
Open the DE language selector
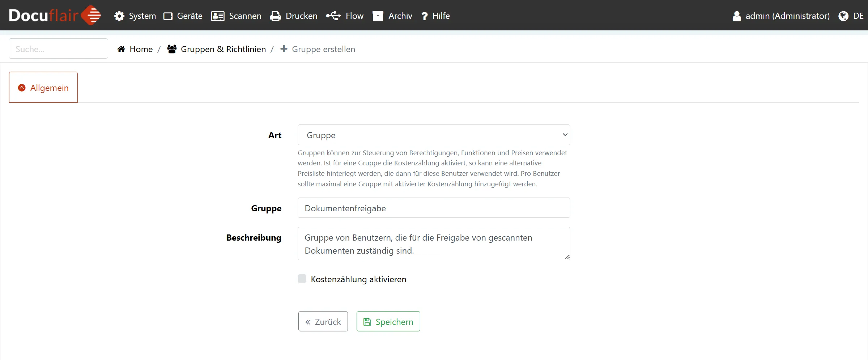(858, 16)
